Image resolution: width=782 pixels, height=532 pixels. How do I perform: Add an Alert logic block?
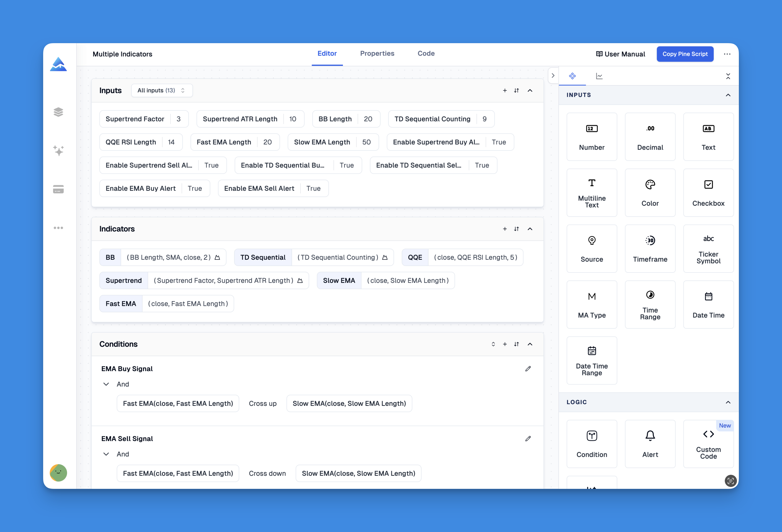[x=650, y=444]
